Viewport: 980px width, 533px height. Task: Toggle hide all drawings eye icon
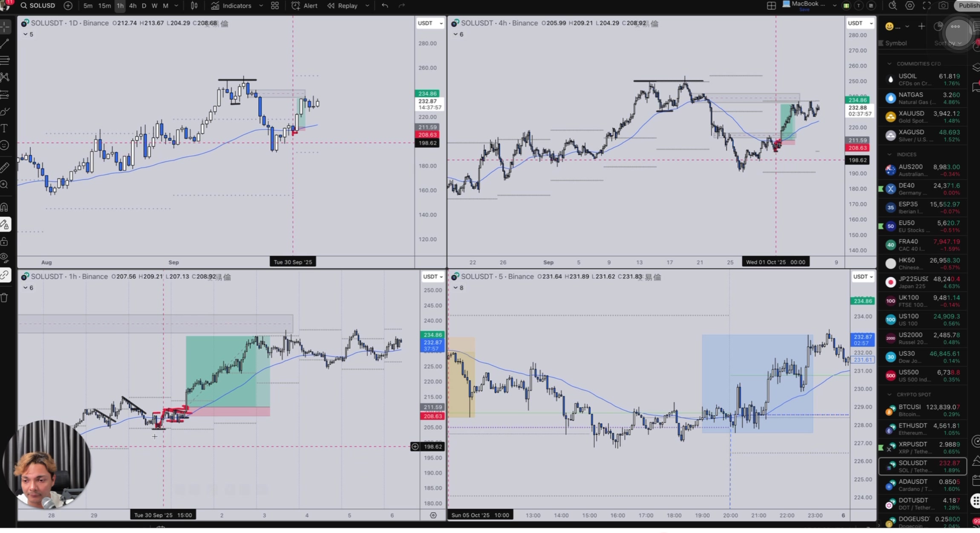[x=5, y=258]
